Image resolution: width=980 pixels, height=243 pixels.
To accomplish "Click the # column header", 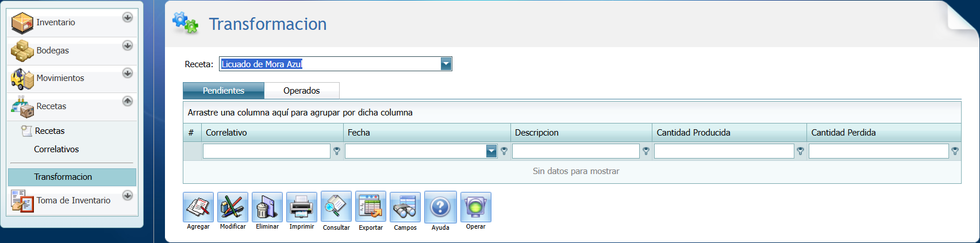I will [192, 133].
